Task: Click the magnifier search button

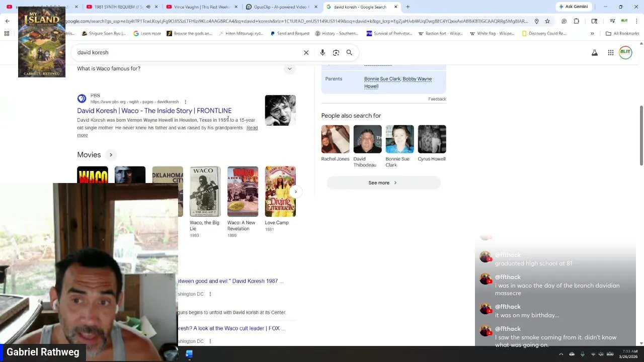Action: click(349, 52)
